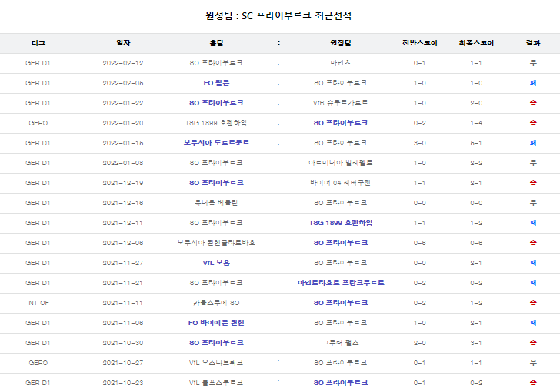Click the 패 result in the 바이에른 뮌헨 row
The height and width of the screenshot is (392, 560).
pos(533,323)
